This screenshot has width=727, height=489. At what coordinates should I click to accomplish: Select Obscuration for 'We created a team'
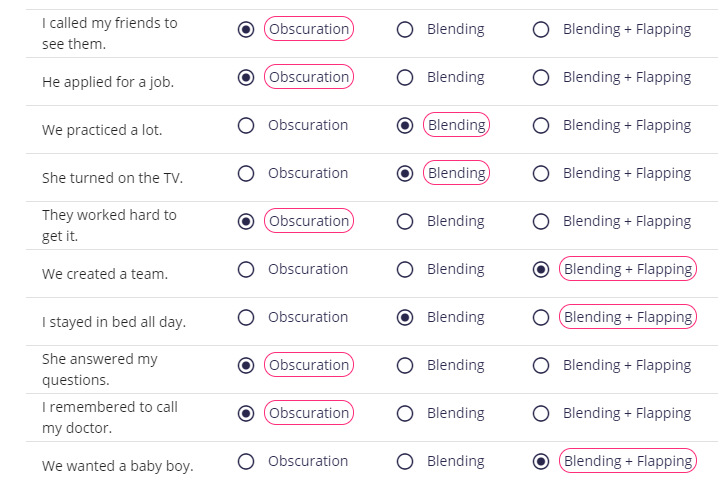(x=246, y=270)
